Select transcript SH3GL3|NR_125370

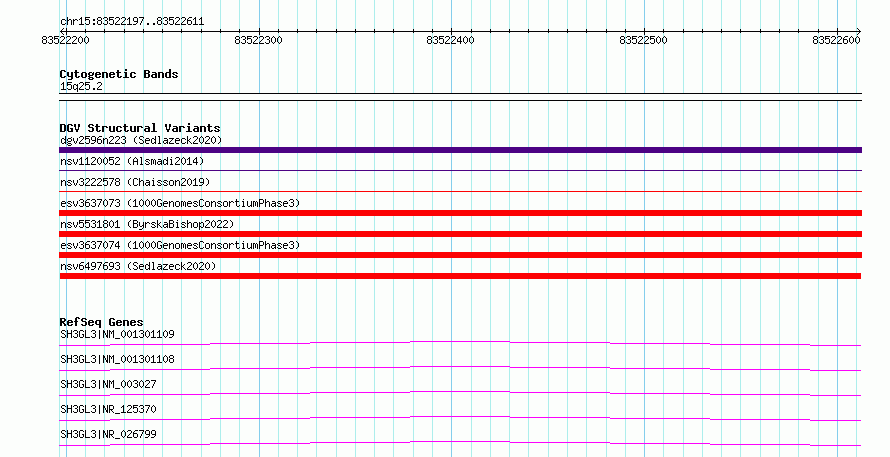(x=108, y=409)
